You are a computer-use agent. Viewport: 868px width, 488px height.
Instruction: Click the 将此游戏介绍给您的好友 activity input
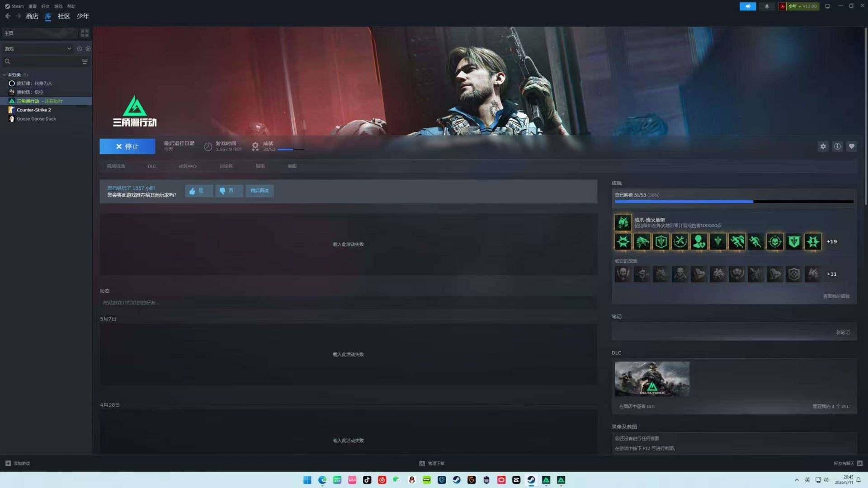[x=348, y=303]
